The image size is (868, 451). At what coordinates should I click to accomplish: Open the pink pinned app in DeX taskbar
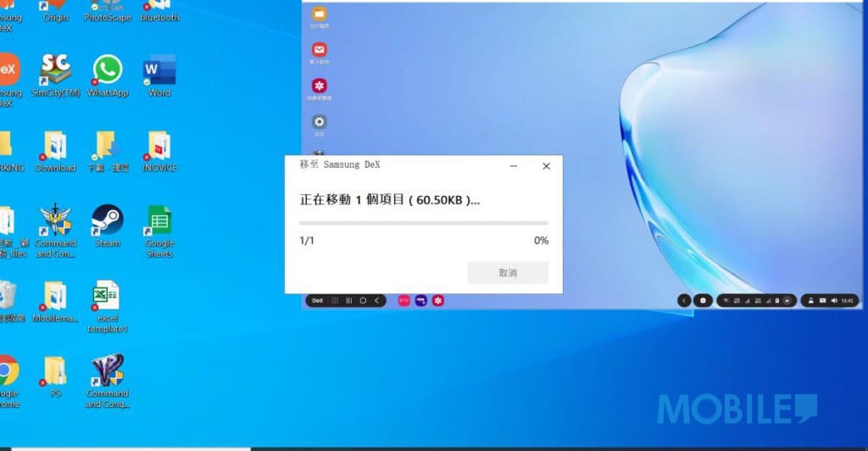(404, 300)
